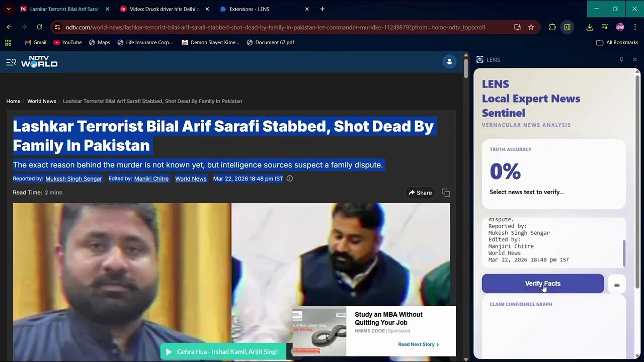Viewport: 644px width, 362px height.
Task: Click the Verify Facts button
Action: pos(543,284)
